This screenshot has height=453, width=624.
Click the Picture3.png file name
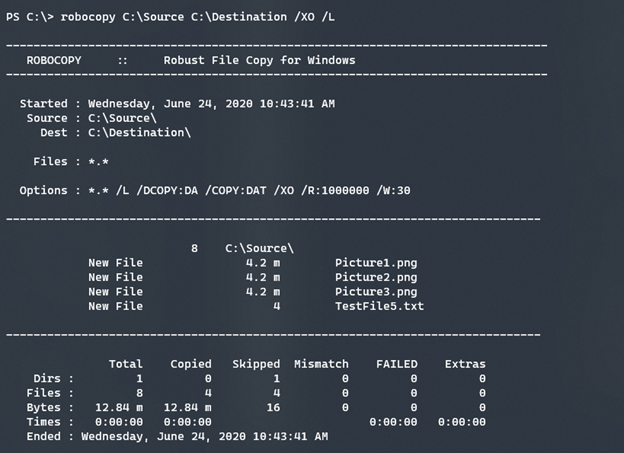376,292
